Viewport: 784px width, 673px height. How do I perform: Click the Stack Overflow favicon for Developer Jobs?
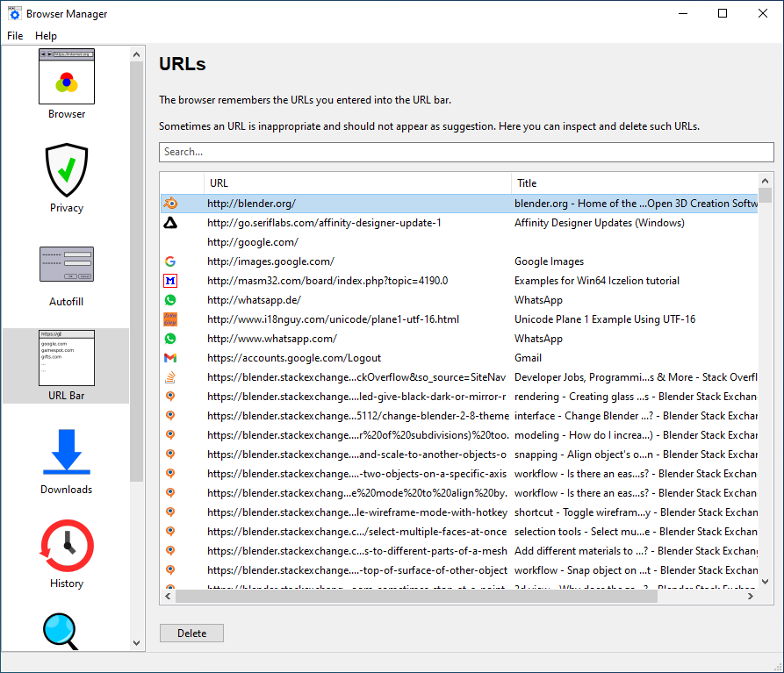pos(170,377)
